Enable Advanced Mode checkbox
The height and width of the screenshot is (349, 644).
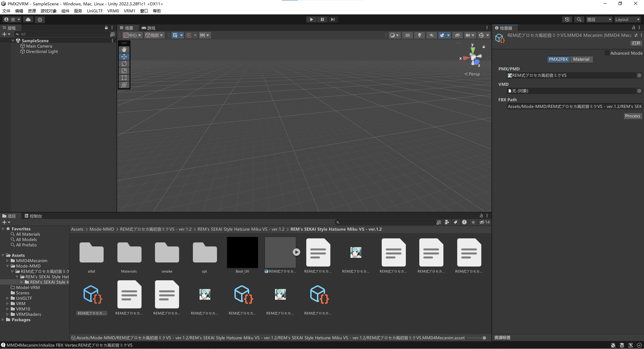[607, 53]
